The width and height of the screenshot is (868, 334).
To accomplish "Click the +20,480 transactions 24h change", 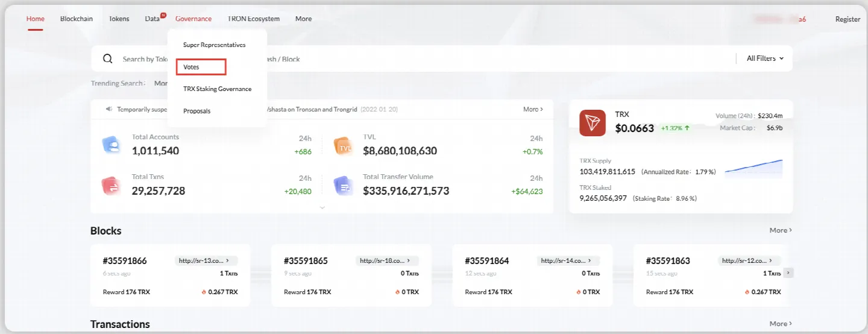I will [x=298, y=191].
